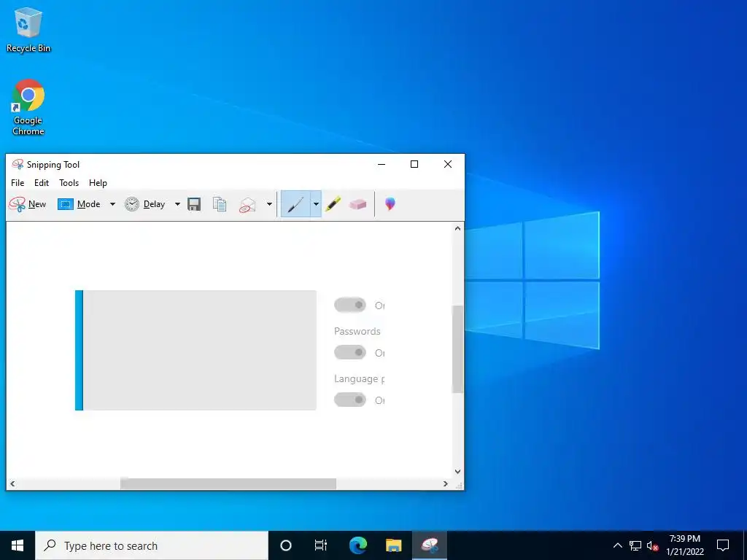This screenshot has width=747, height=560.
Task: Maximize the Snipping Tool window
Action: [x=414, y=164]
